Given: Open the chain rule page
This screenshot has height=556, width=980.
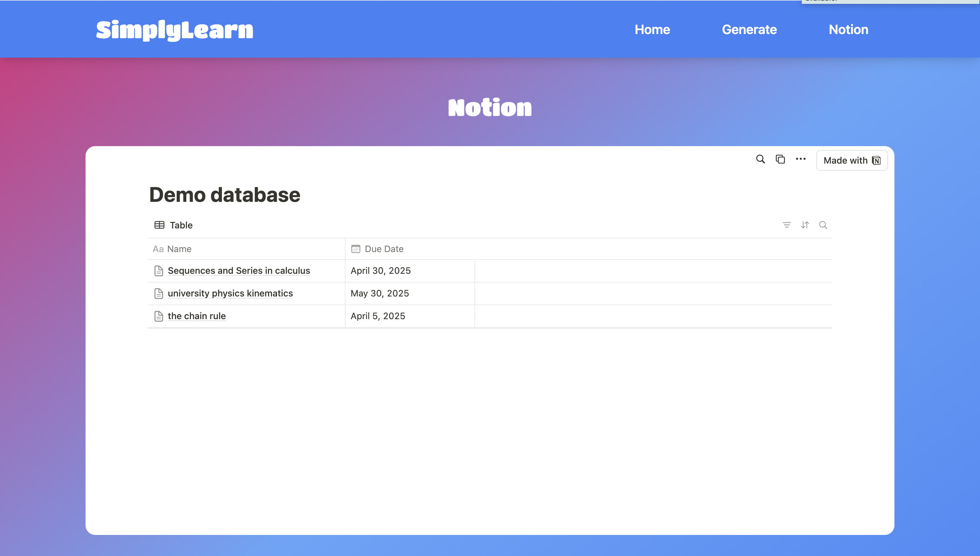Looking at the screenshot, I should tap(197, 316).
